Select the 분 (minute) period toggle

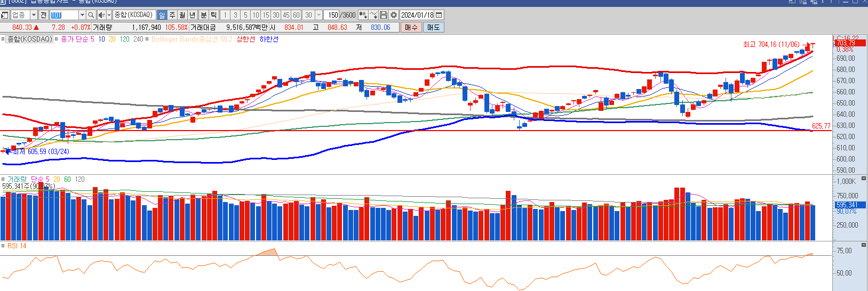click(x=203, y=15)
